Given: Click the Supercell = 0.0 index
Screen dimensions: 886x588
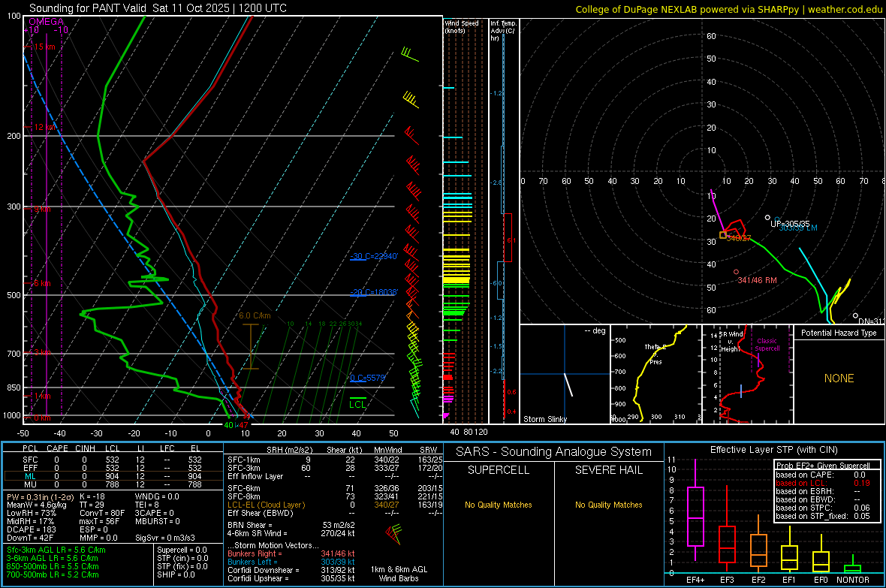Looking at the screenshot, I should [182, 550].
